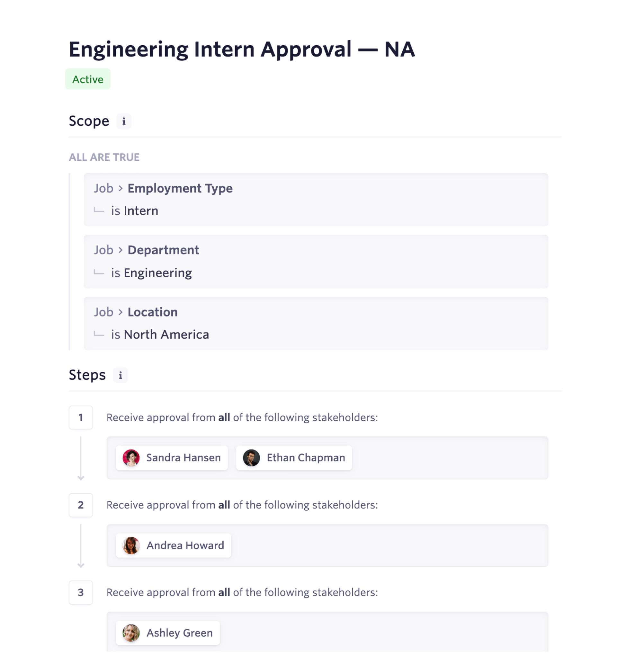Click the step 1 number badge
The image size is (617, 672).
(x=81, y=417)
